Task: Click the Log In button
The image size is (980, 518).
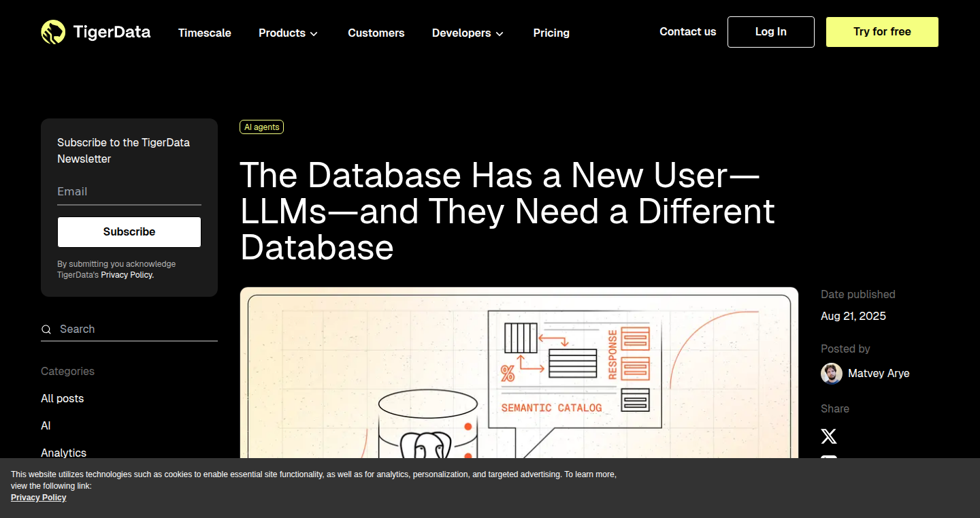Action: tap(771, 32)
